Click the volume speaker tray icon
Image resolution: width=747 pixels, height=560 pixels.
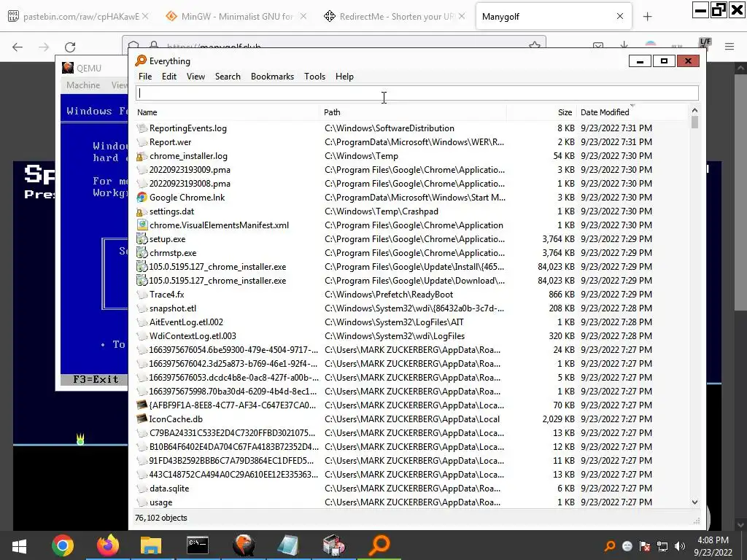click(680, 546)
